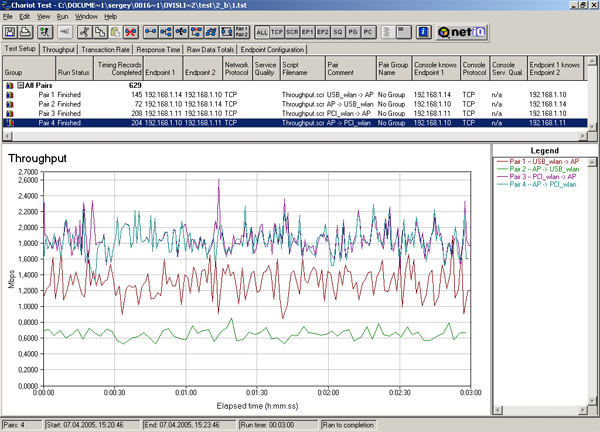Open the Endpoint Configuration tab
The height and width of the screenshot is (432, 600).
[x=274, y=48]
